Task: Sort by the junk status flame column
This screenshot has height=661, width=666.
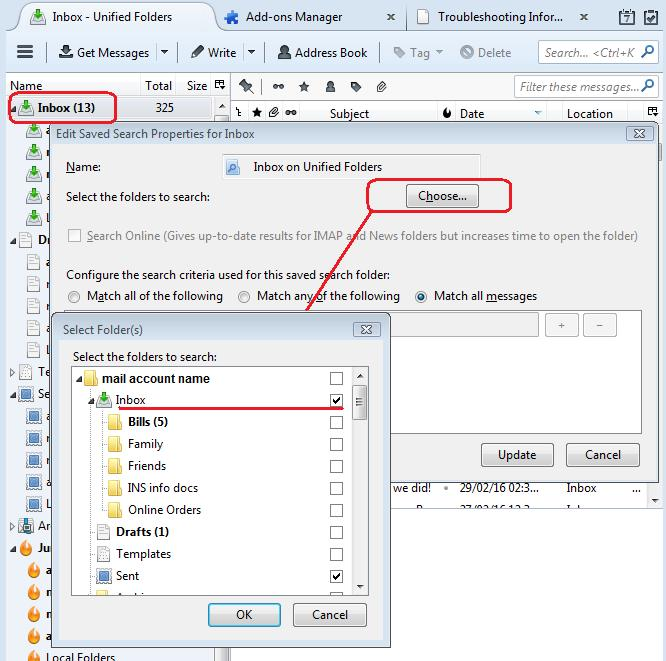Action: coord(446,113)
